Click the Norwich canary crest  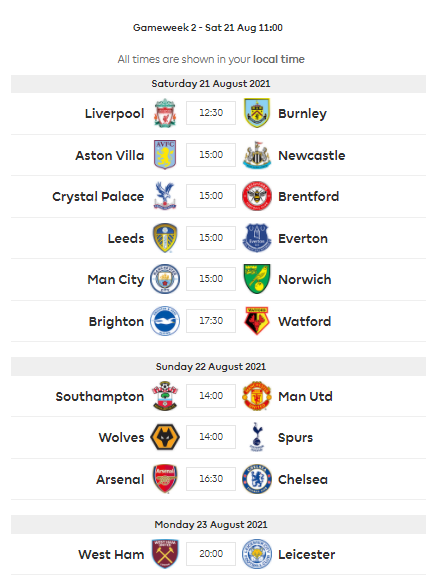click(x=257, y=279)
